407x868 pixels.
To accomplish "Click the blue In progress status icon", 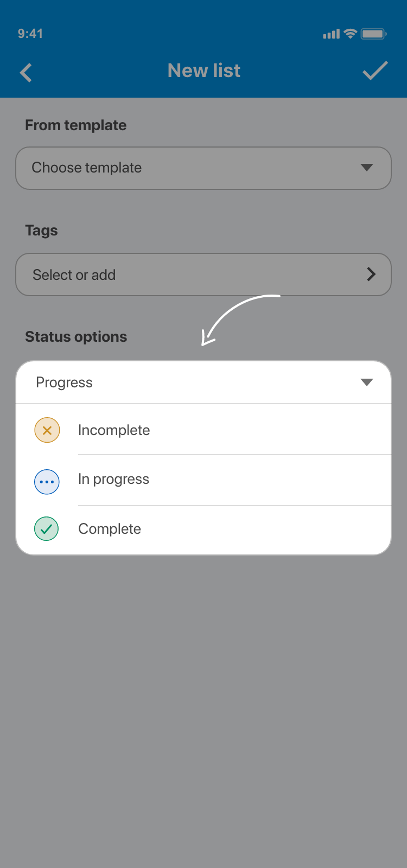I will pyautogui.click(x=47, y=482).
